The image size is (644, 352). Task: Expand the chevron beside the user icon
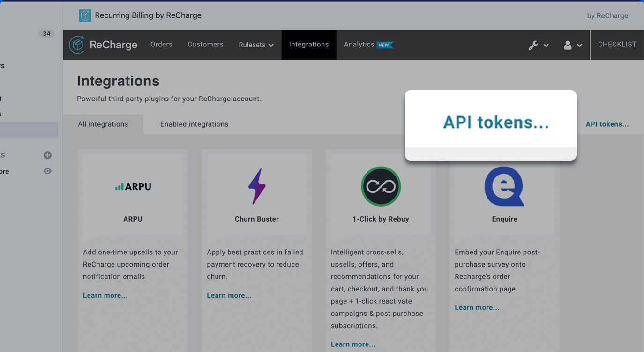[580, 46]
